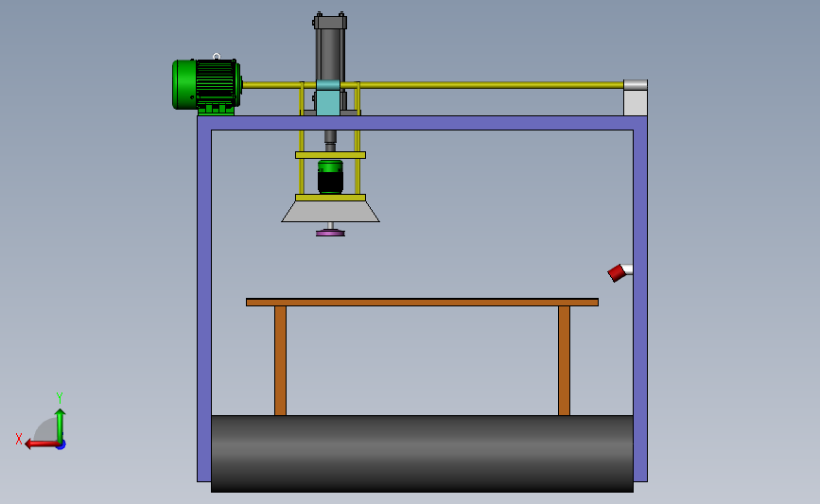Screen dimensions: 820x504
Task: Select the lower yellow plate above hood
Action: click(330, 198)
